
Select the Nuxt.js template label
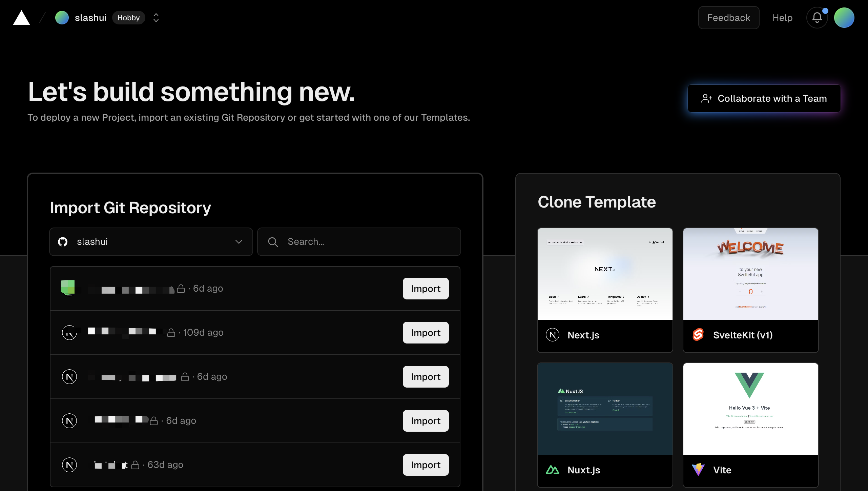[584, 470]
